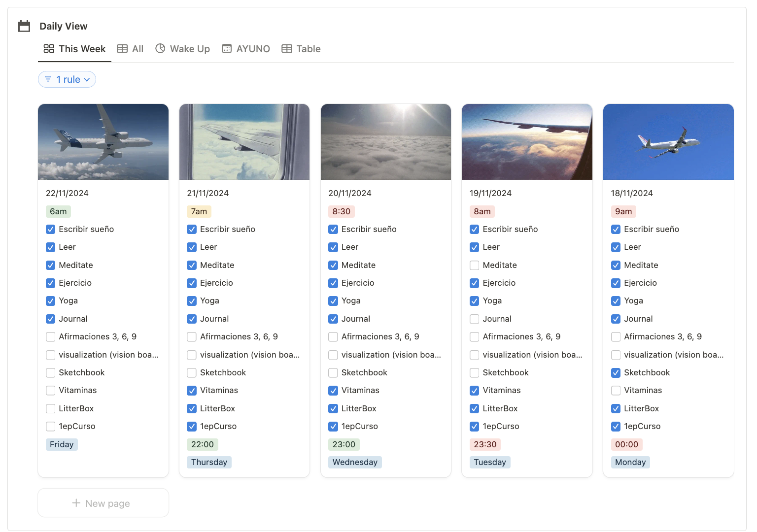This screenshot has width=757, height=532.
Task: Check Vitaminas on the Monday card
Action: pos(616,391)
